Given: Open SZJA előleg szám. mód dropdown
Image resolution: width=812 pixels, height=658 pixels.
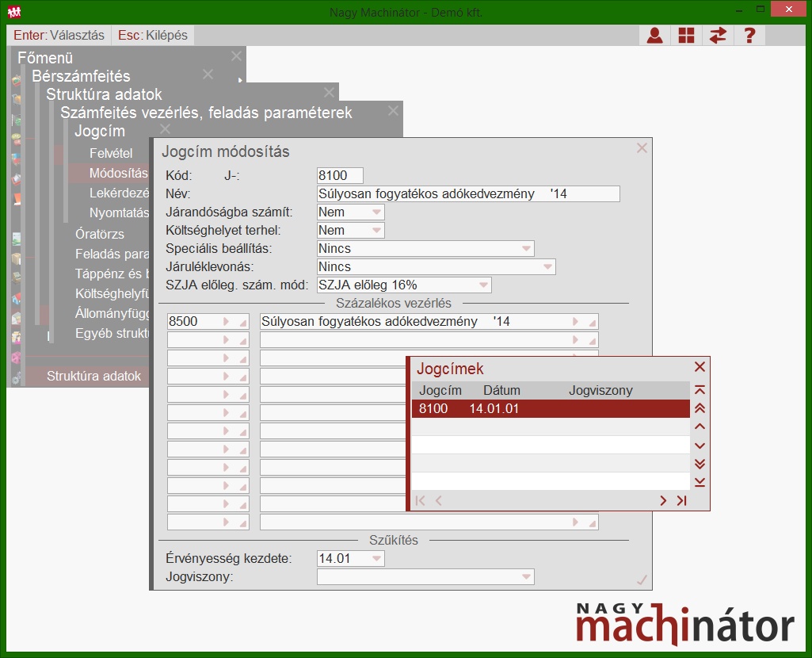Looking at the screenshot, I should tap(483, 285).
